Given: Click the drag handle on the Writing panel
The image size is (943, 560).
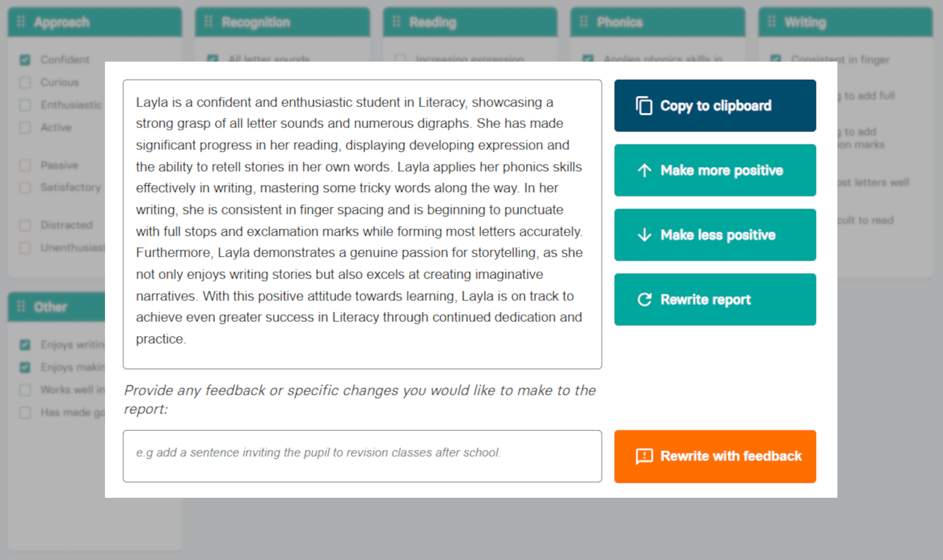Looking at the screenshot, I should (771, 22).
